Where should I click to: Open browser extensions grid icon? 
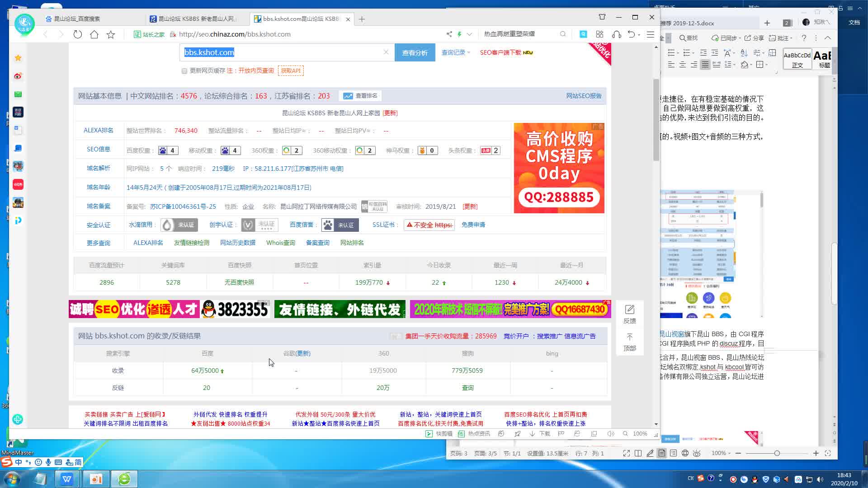tap(600, 34)
